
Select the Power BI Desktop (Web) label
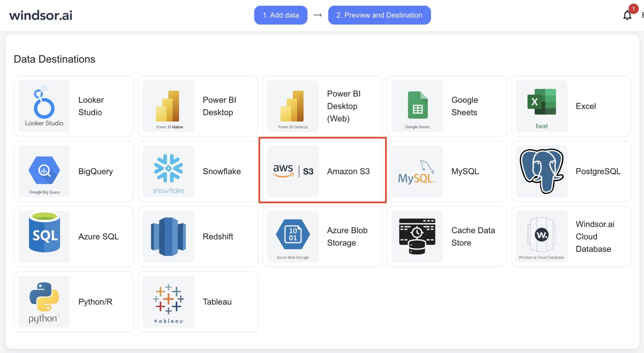tap(344, 106)
